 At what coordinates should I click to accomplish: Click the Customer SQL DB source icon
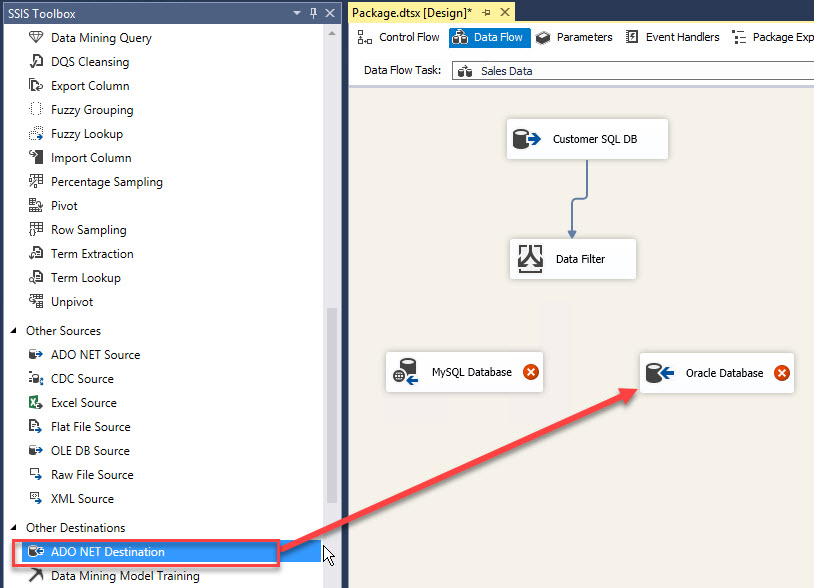click(527, 139)
